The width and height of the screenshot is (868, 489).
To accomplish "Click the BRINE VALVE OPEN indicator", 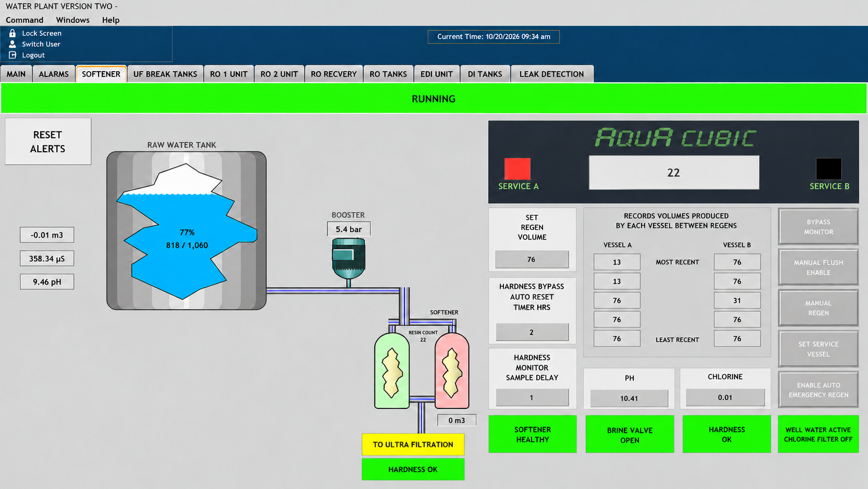I will pyautogui.click(x=630, y=434).
